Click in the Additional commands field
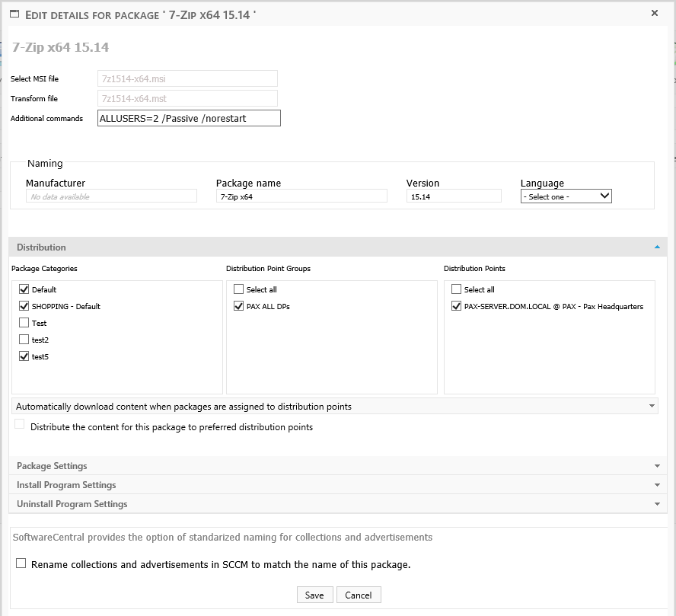This screenshot has width=676, height=616. click(189, 118)
